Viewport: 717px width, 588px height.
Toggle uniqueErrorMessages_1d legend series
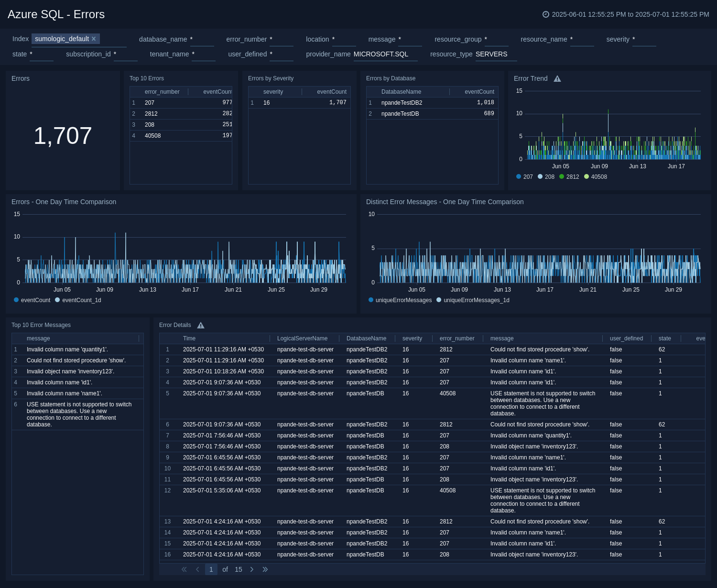pos(473,300)
